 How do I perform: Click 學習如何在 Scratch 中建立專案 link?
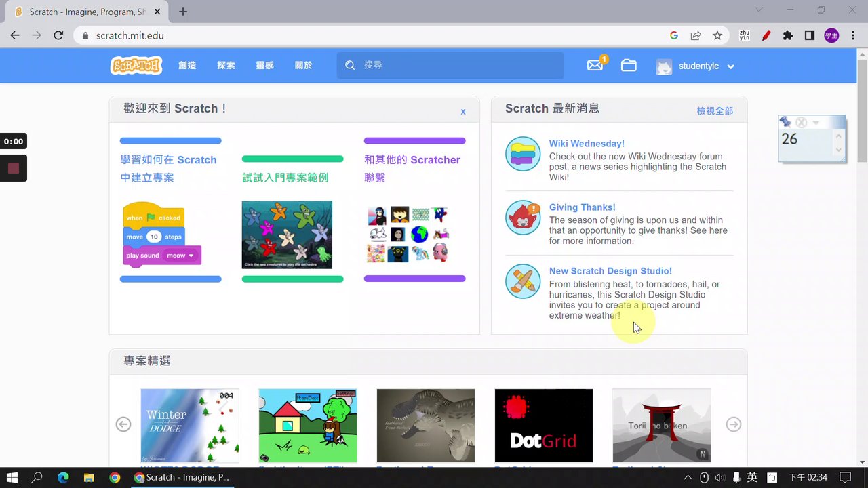[168, 169]
